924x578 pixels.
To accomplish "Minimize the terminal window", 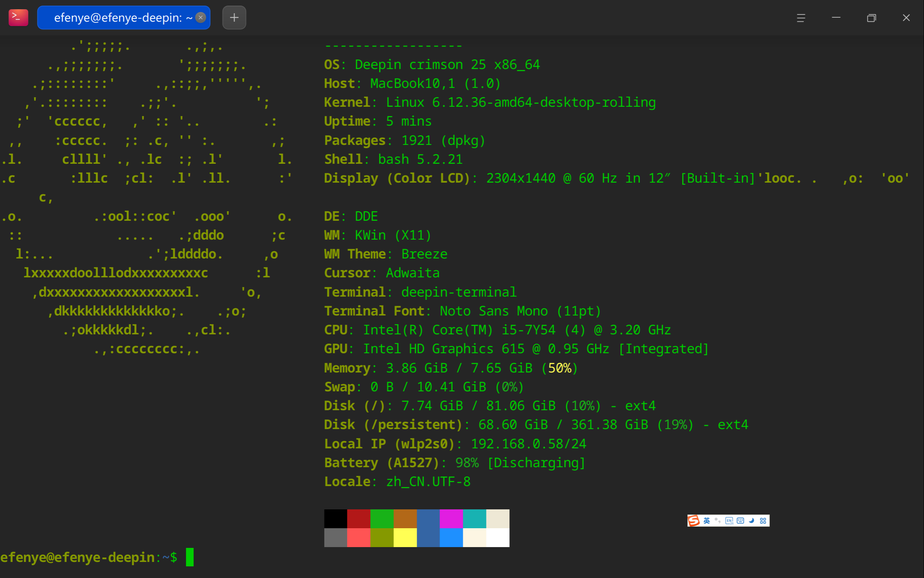I will pos(836,18).
